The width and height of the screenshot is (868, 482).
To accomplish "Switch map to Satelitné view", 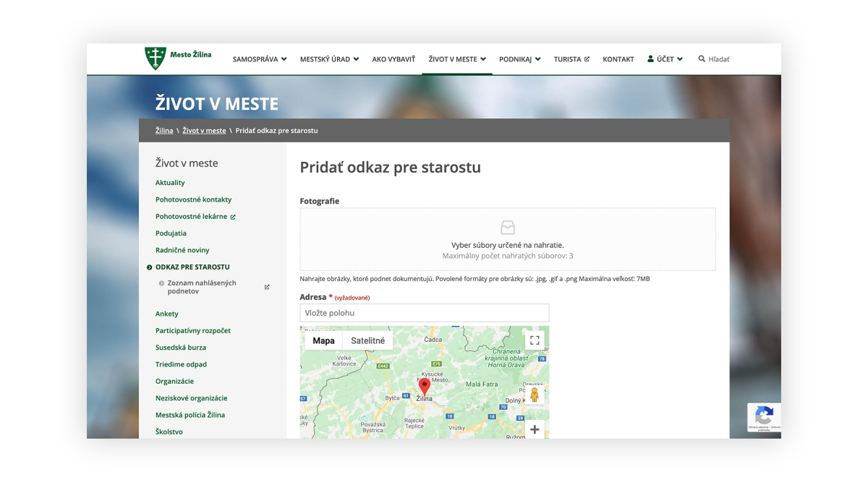I will (x=367, y=340).
